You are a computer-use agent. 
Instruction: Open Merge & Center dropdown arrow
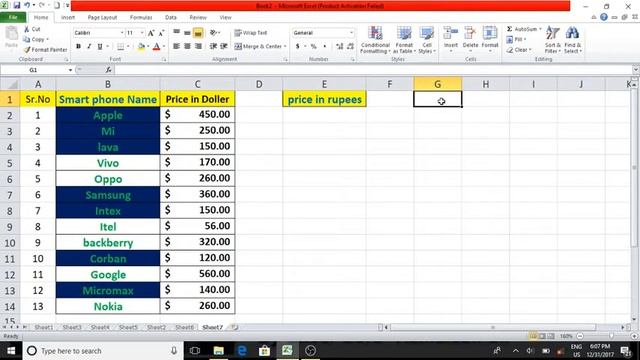285,47
